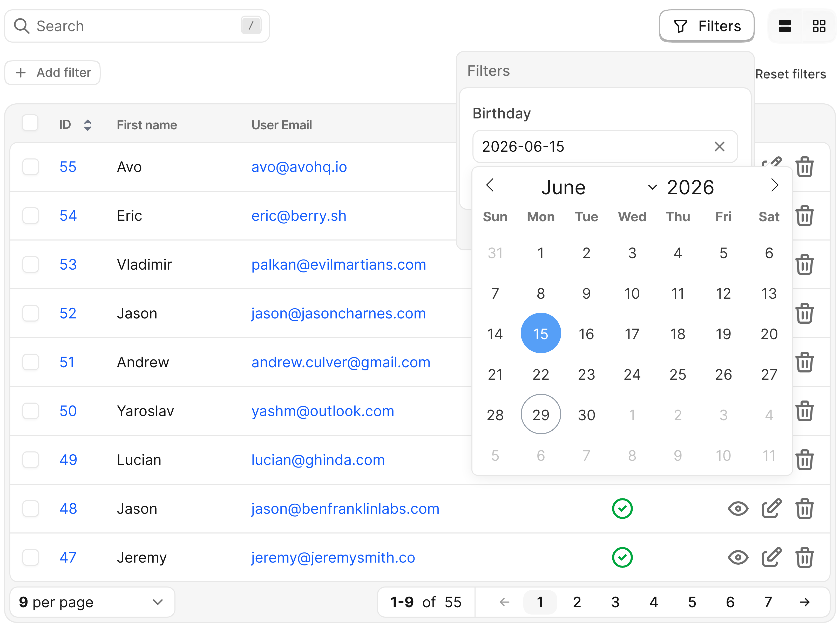Screen dimensions: 840x627
Task: Delete the Avo row with trash icon
Action: [x=804, y=167]
